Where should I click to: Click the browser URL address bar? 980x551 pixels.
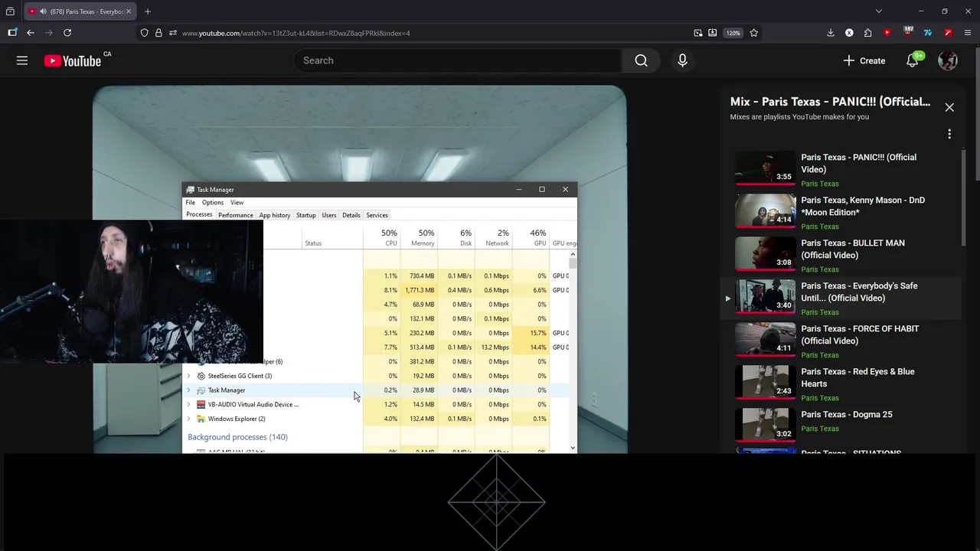[x=433, y=33]
